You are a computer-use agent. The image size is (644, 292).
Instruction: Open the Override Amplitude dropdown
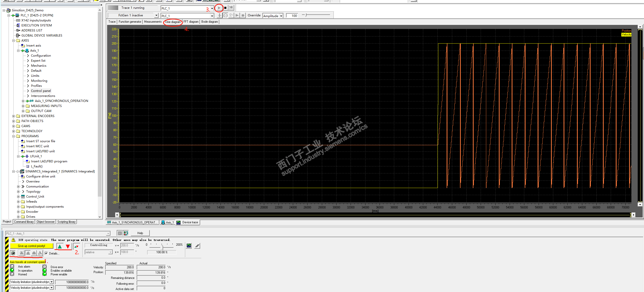(x=281, y=16)
